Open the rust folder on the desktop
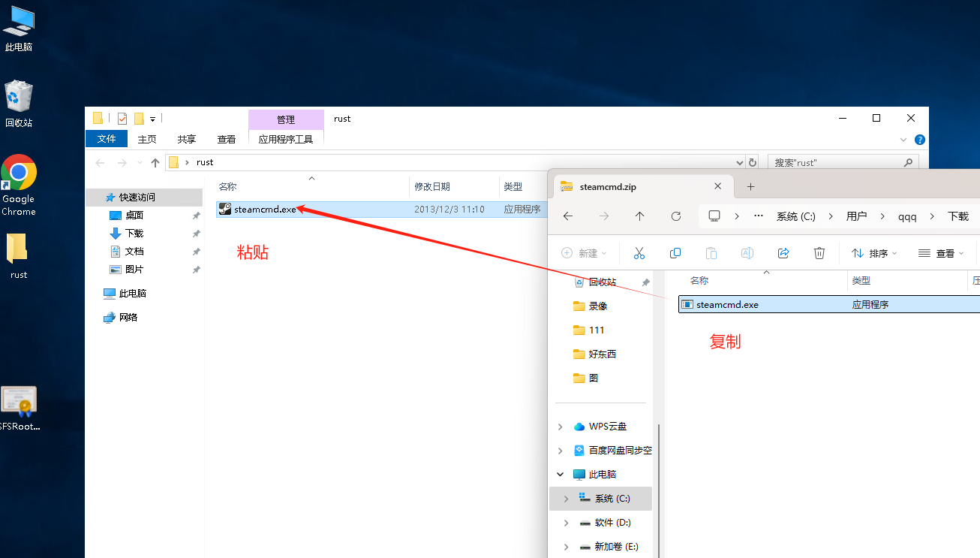This screenshot has width=980, height=558. [19, 256]
